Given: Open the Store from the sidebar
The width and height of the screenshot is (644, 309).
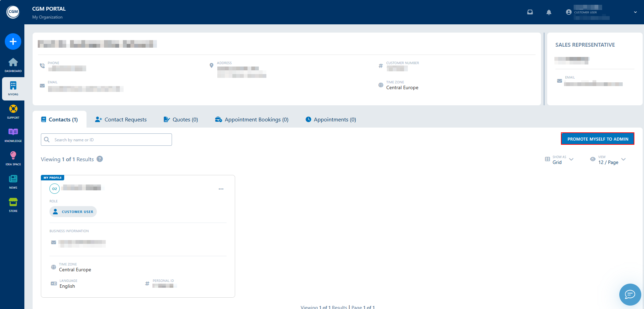Looking at the screenshot, I should pos(13,204).
